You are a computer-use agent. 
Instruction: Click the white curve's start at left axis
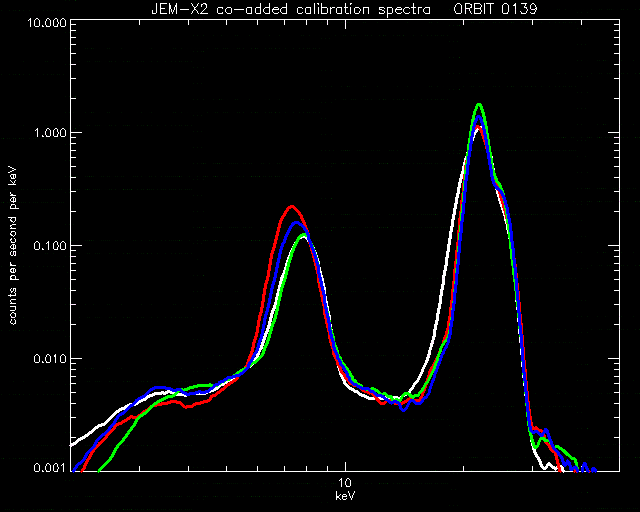coord(73,444)
